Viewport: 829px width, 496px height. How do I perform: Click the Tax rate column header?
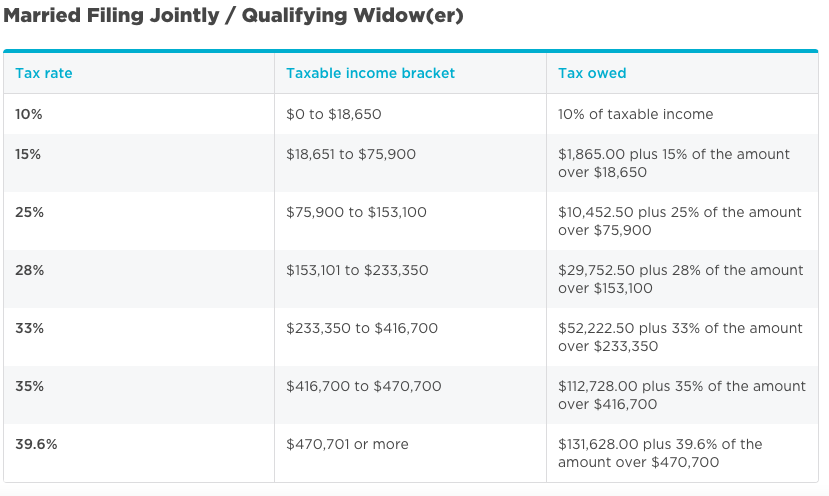click(x=43, y=73)
